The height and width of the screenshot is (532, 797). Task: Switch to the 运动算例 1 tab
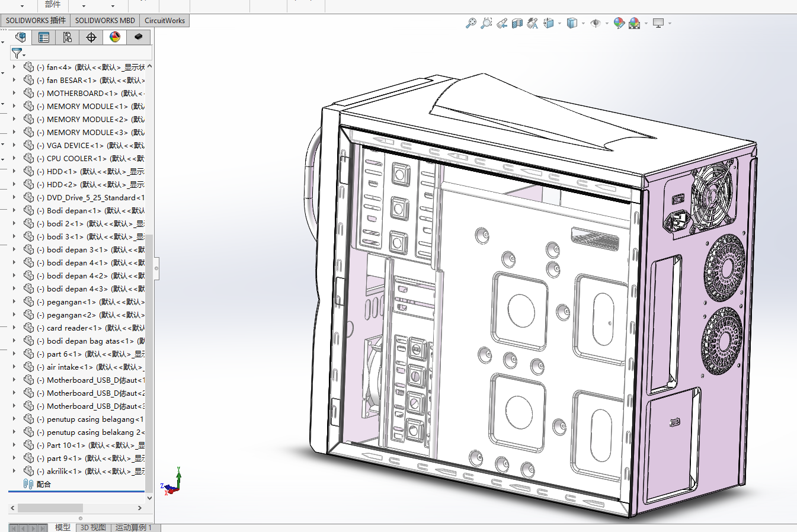pyautogui.click(x=135, y=527)
